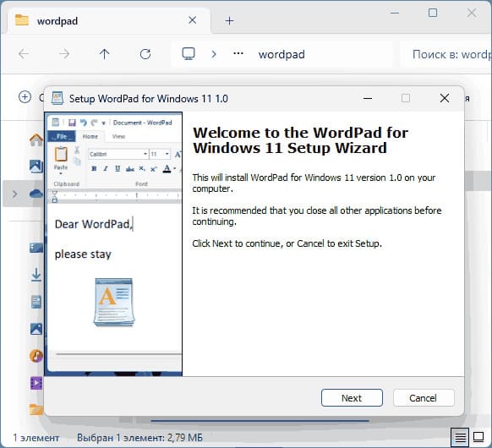Open Music in the navigation pane
The width and height of the screenshot is (492, 448).
click(x=36, y=356)
